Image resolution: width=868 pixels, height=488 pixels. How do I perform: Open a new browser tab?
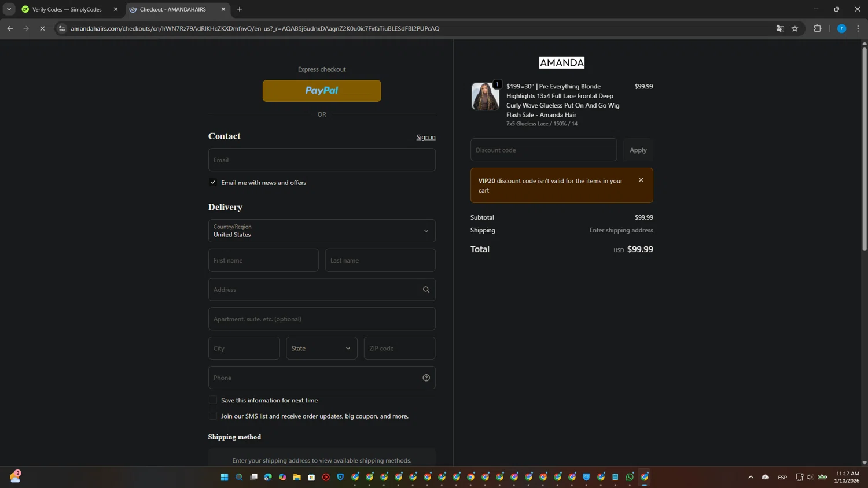(x=240, y=9)
